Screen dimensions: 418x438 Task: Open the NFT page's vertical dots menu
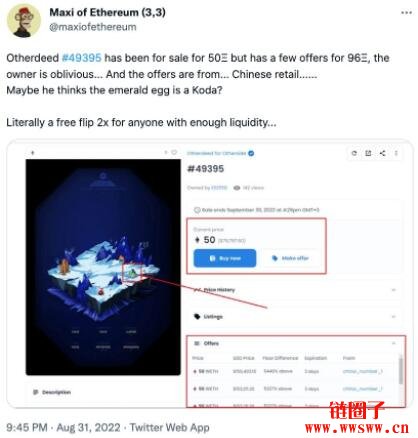tap(396, 153)
